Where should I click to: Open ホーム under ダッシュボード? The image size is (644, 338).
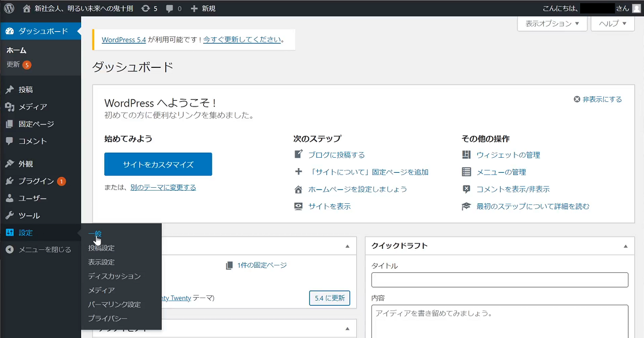[17, 50]
